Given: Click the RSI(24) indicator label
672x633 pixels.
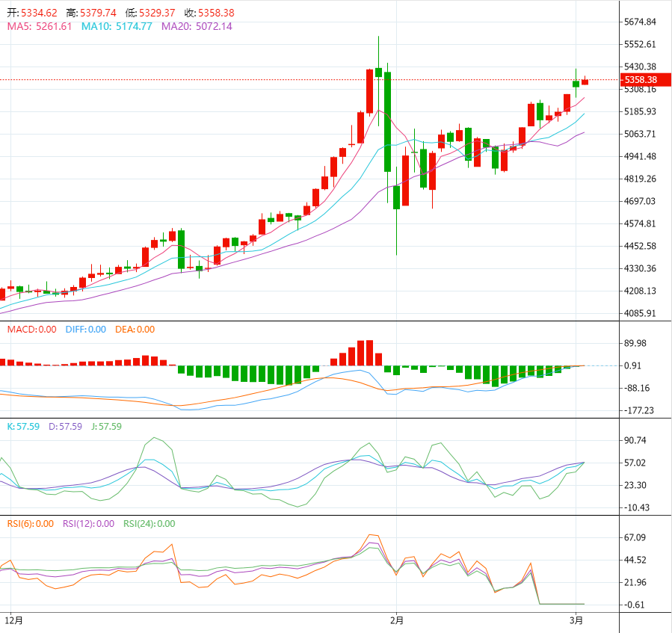Looking at the screenshot, I should (149, 524).
